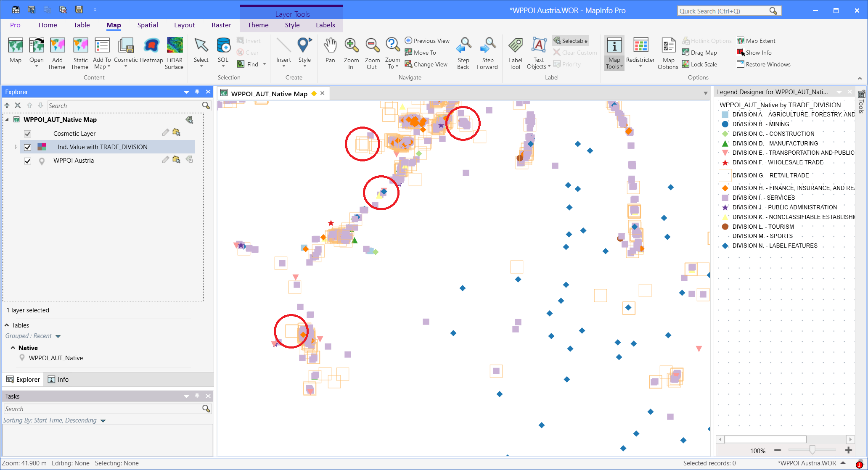This screenshot has width=868, height=470.
Task: Pin the Tasks panel
Action: [x=197, y=396]
